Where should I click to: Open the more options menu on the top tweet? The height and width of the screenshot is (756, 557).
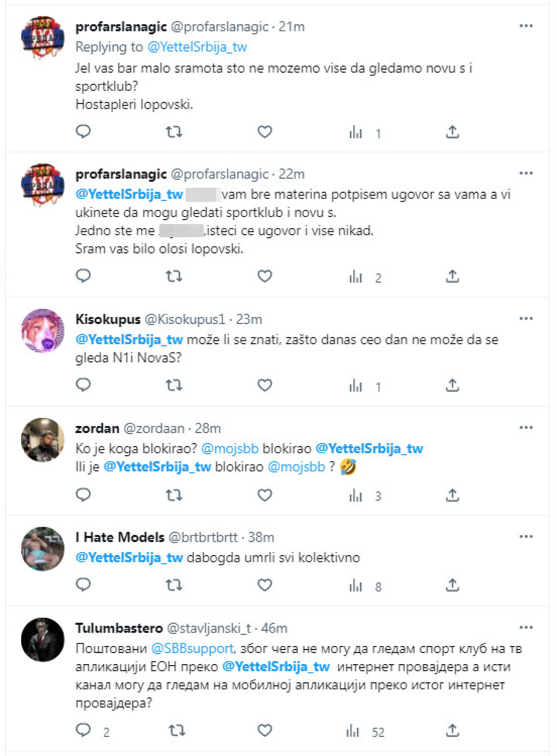527,26
